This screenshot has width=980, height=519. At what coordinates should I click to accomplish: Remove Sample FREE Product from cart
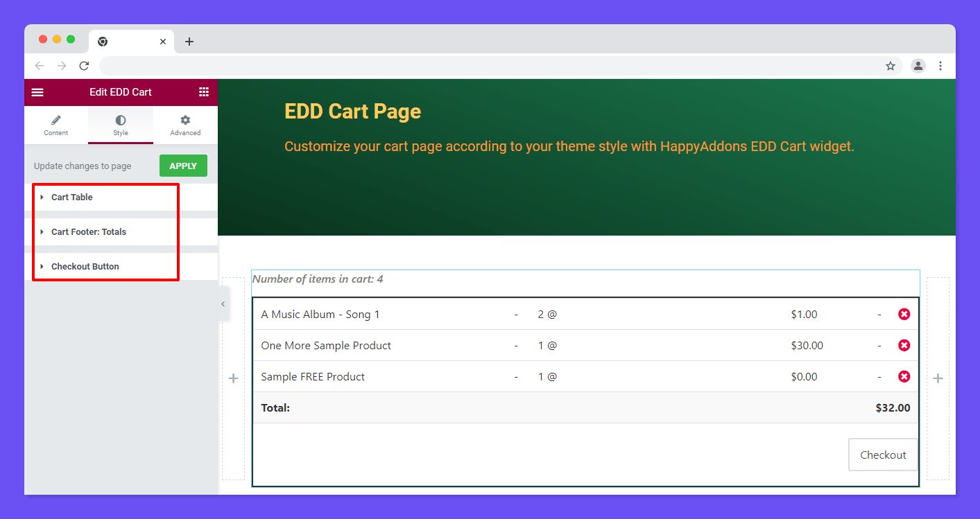(x=904, y=376)
